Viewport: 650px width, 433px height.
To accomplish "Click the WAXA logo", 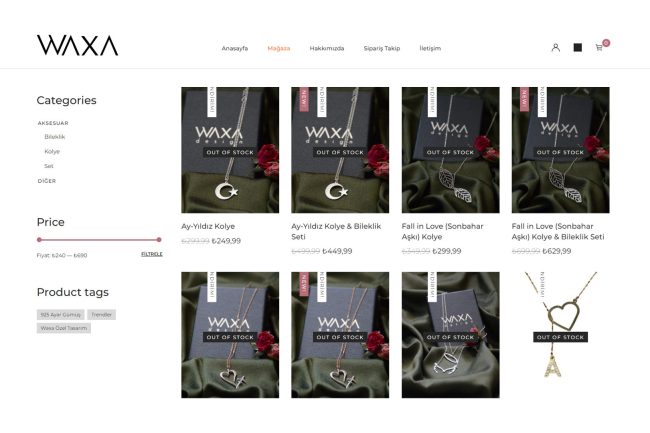I will pyautogui.click(x=78, y=45).
